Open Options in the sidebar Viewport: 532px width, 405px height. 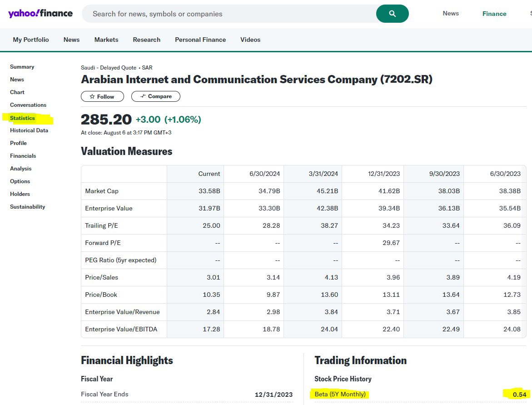pyautogui.click(x=20, y=181)
